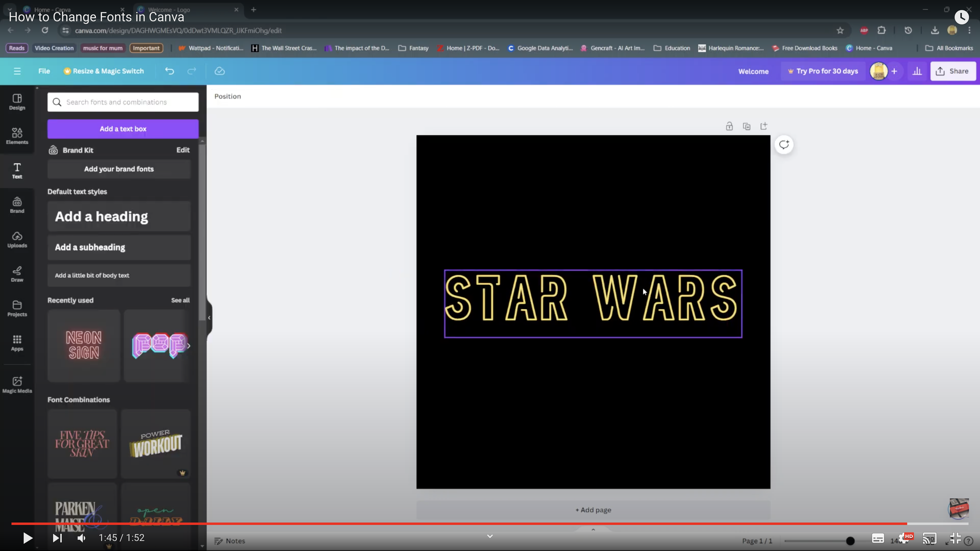The width and height of the screenshot is (980, 551).
Task: Select the STAR WARS text box
Action: point(593,303)
